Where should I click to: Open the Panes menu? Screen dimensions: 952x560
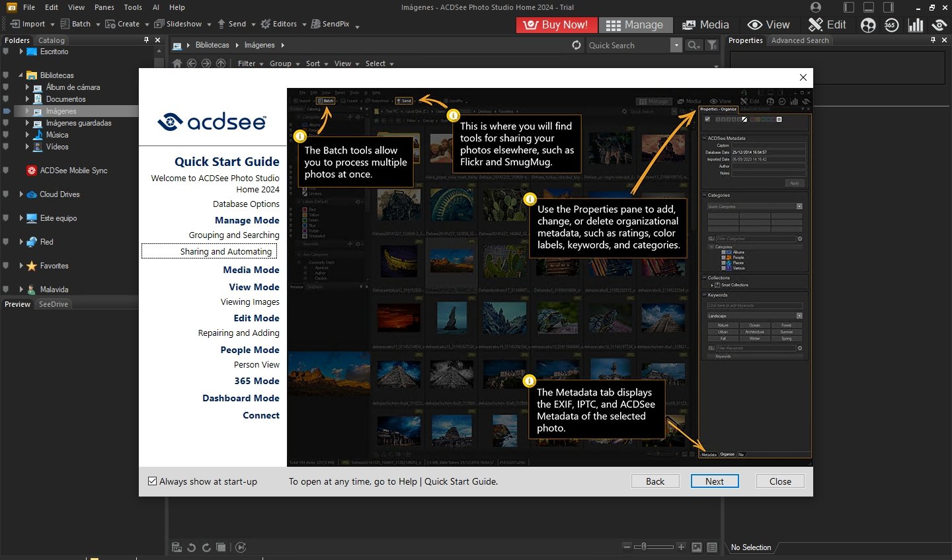[x=104, y=7]
